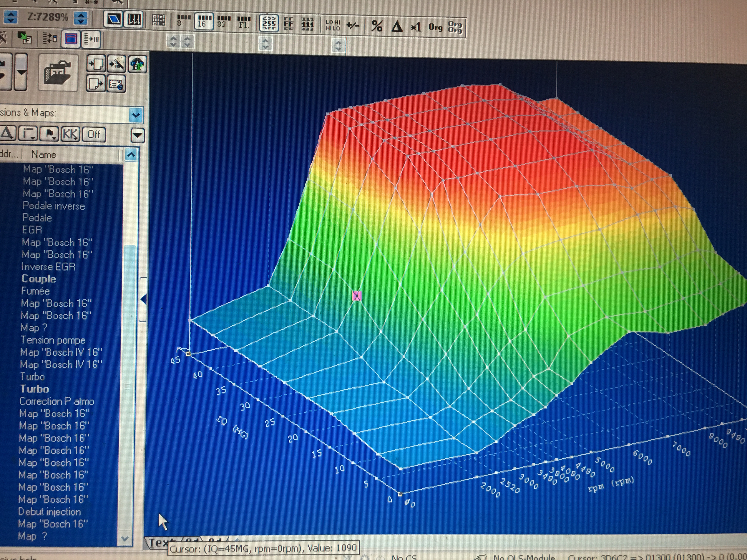Screen dimensions: 747x560
Task: Click the delta difference display icon
Action: point(397,26)
